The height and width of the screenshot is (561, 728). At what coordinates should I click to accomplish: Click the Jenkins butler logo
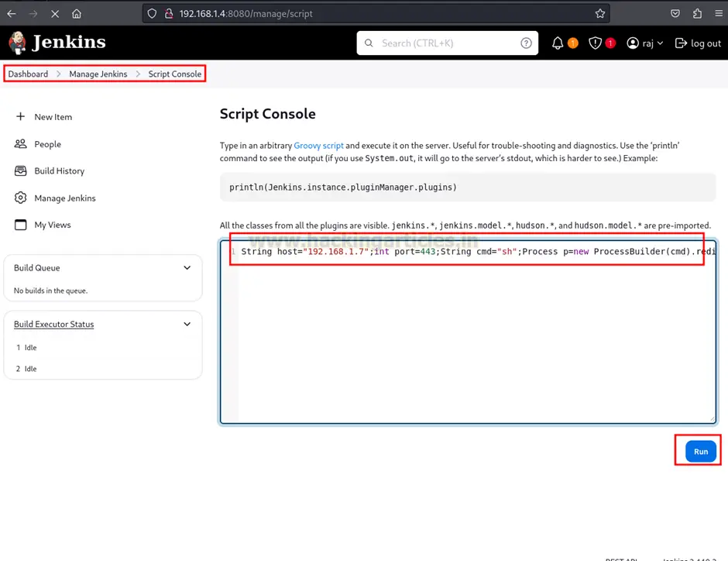coord(17,43)
